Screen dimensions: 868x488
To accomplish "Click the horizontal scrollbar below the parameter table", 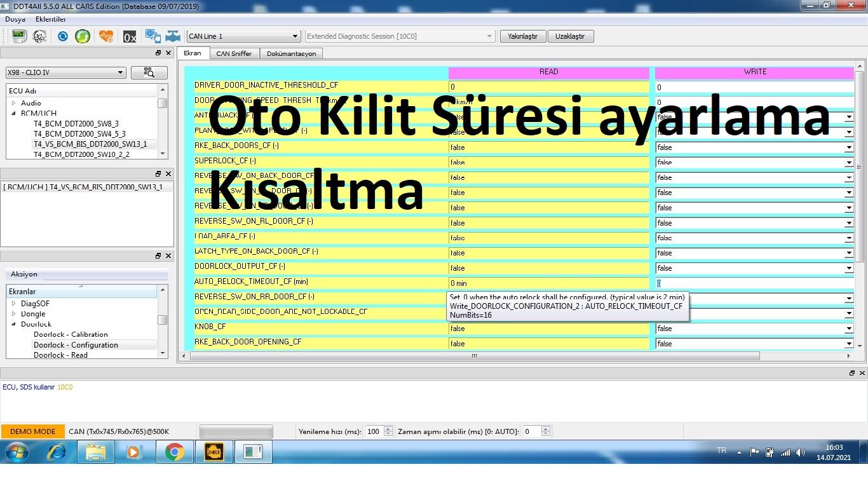I will click(x=474, y=356).
